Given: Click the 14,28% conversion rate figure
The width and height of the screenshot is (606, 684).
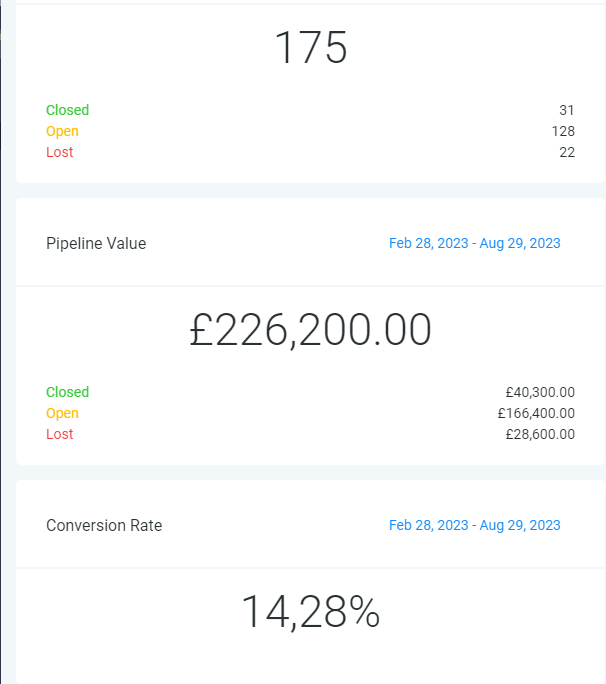Looking at the screenshot, I should [x=310, y=612].
